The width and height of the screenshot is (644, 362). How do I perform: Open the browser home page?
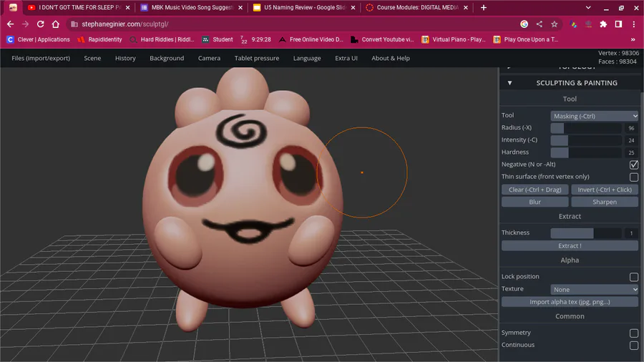point(55,24)
